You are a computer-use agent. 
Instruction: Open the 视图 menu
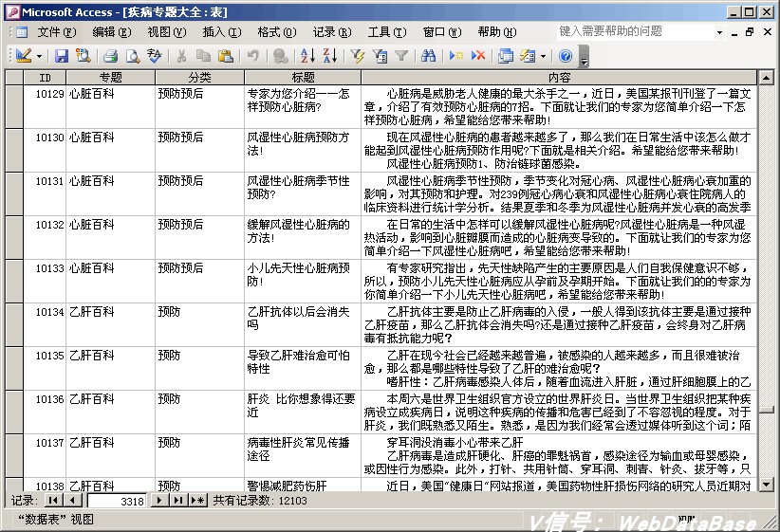coord(167,32)
